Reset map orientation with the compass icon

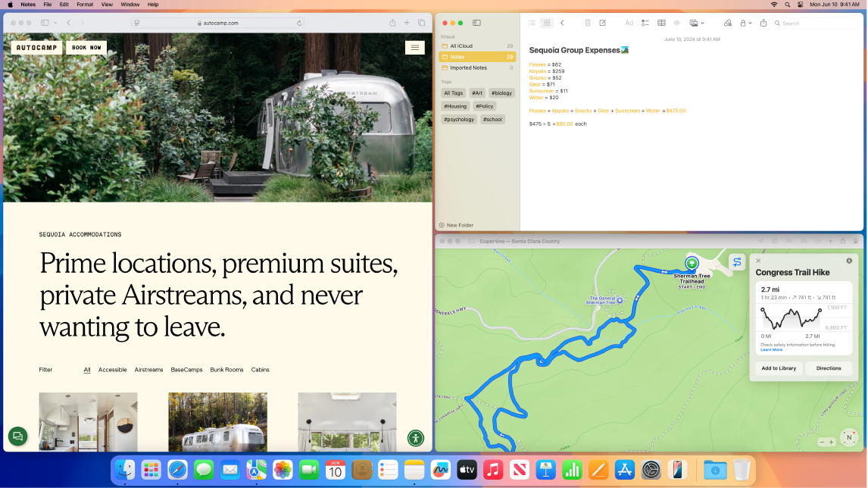pyautogui.click(x=848, y=437)
